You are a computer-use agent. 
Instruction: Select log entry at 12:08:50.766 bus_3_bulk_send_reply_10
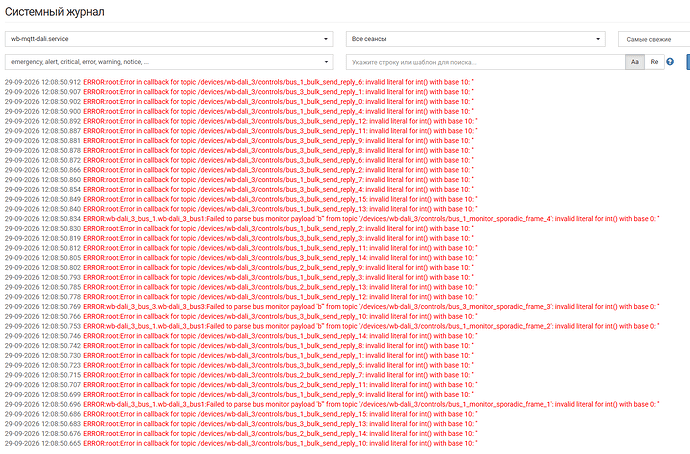pyautogui.click(x=241, y=316)
